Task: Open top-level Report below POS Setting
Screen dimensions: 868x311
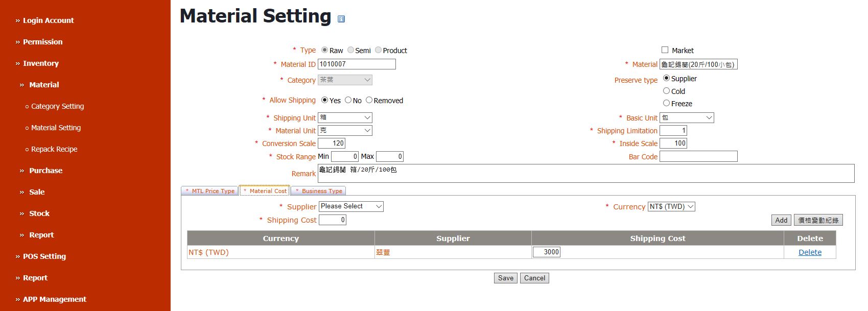Action: [35, 278]
